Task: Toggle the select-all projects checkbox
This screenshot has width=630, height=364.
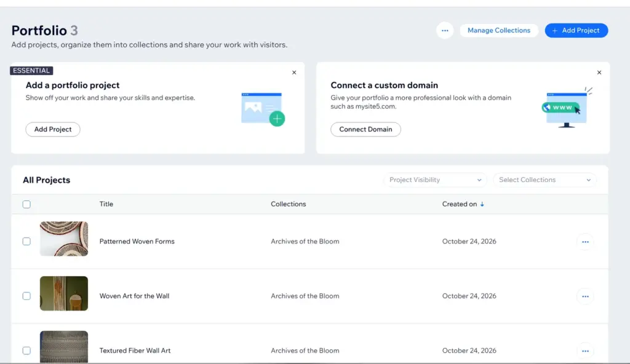Action: click(x=26, y=204)
